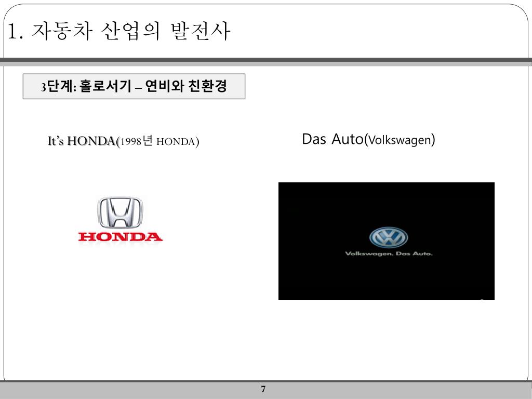This screenshot has width=532, height=399.
Task: Click the numeral '1.' in the title
Action: point(15,32)
